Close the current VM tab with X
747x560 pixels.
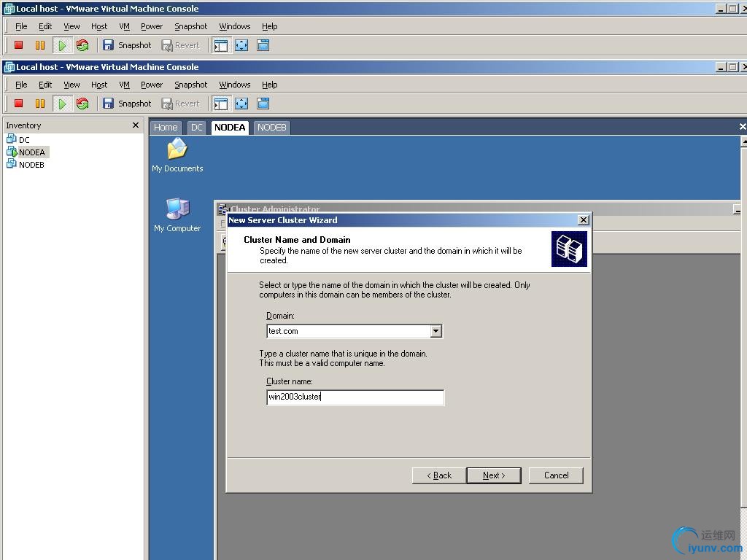pyautogui.click(x=742, y=127)
